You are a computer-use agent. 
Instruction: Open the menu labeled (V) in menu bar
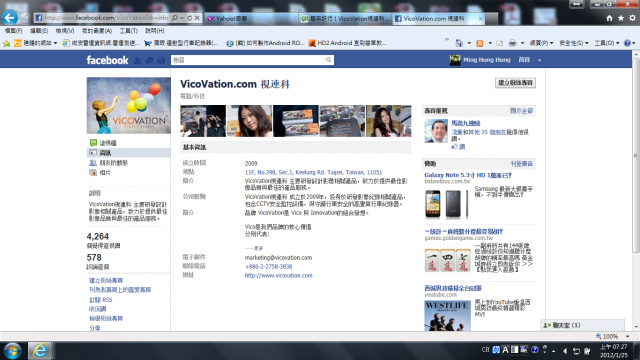[64, 31]
